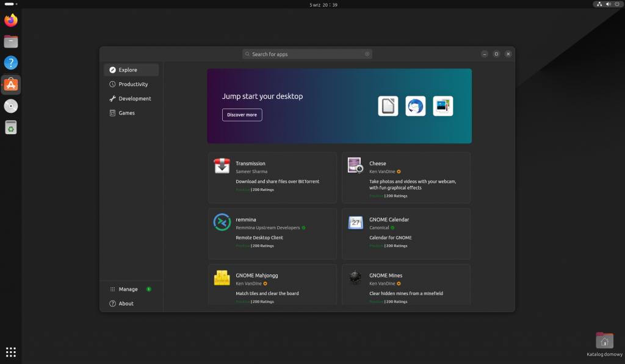
Task: Open GNOME Mines from the Explore list
Action: point(406,284)
